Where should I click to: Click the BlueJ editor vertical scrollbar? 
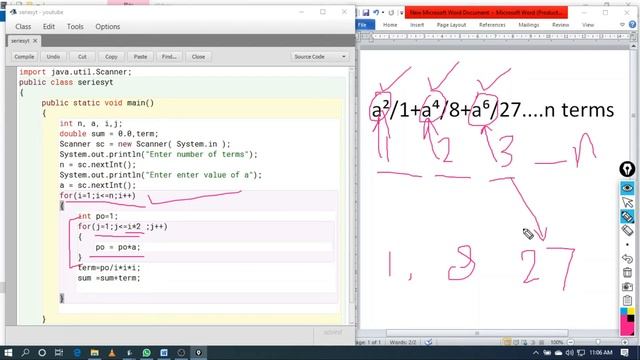coord(351,196)
